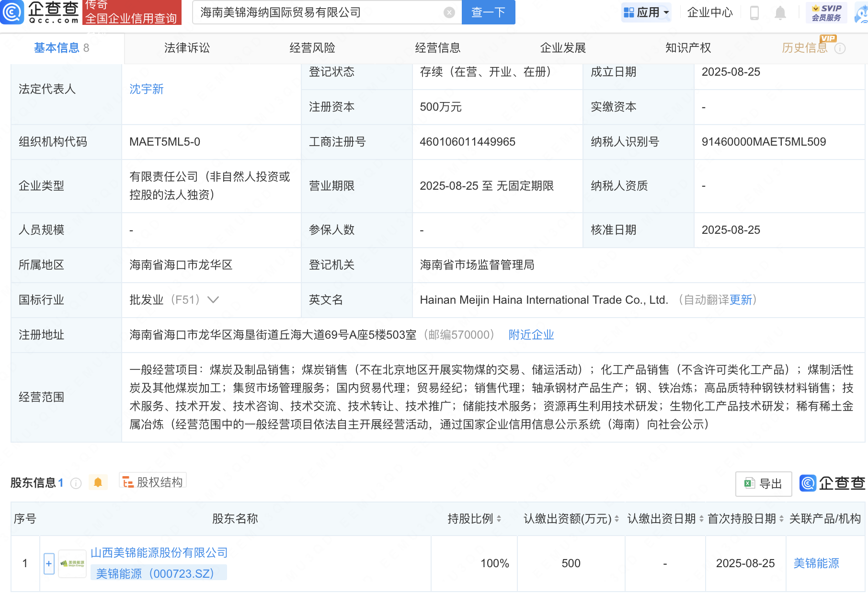868x594 pixels.
Task: Open the 经营风险 tab
Action: click(x=312, y=48)
